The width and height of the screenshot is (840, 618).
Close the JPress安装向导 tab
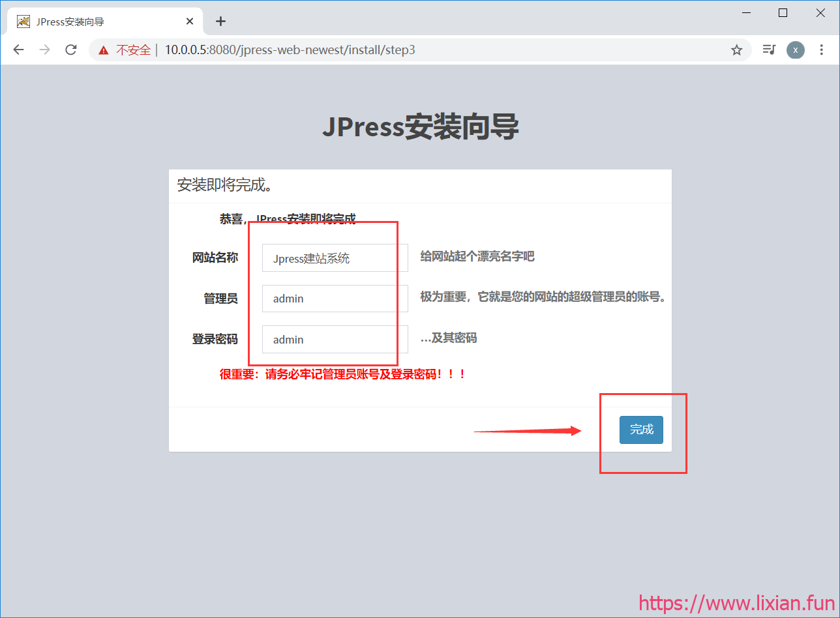pos(190,22)
